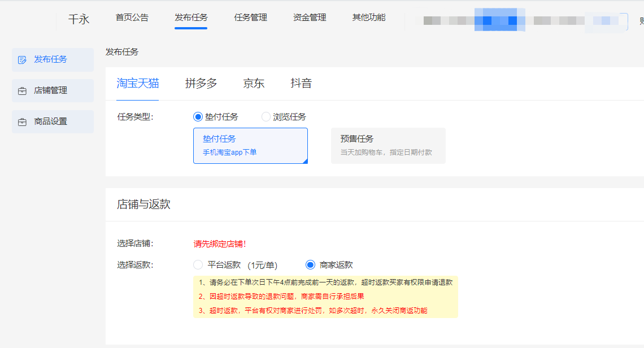Switch to the 抖音 platform tab
Image resolution: width=644 pixels, height=348 pixels.
click(301, 84)
